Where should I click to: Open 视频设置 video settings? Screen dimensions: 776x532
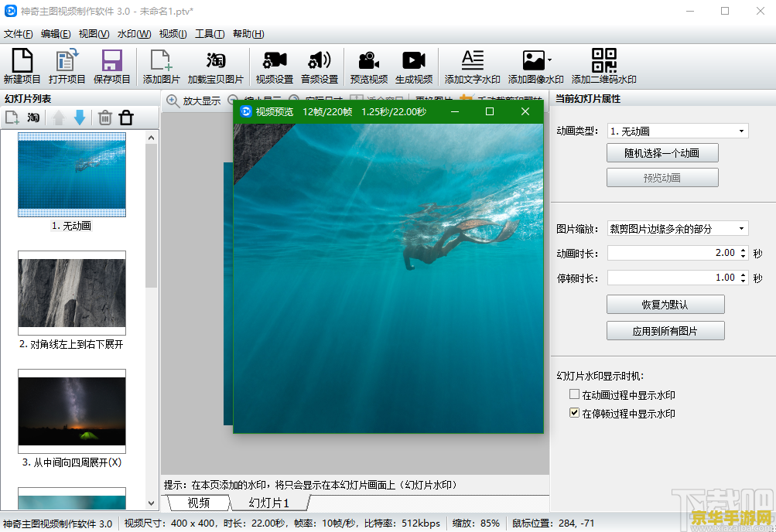(x=275, y=66)
